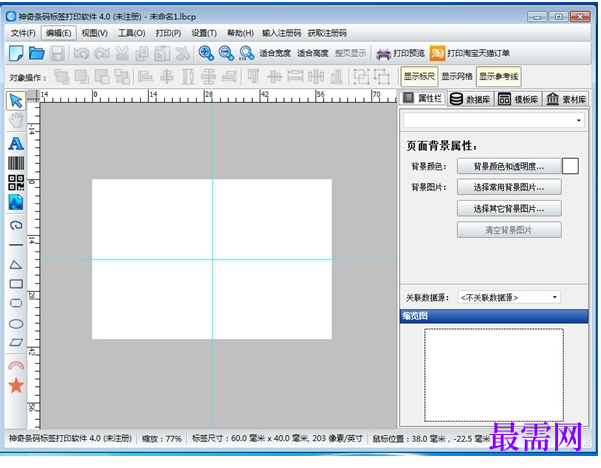This screenshot has width=601, height=468.
Task: Click the redo arrow icon
Action: tap(102, 53)
